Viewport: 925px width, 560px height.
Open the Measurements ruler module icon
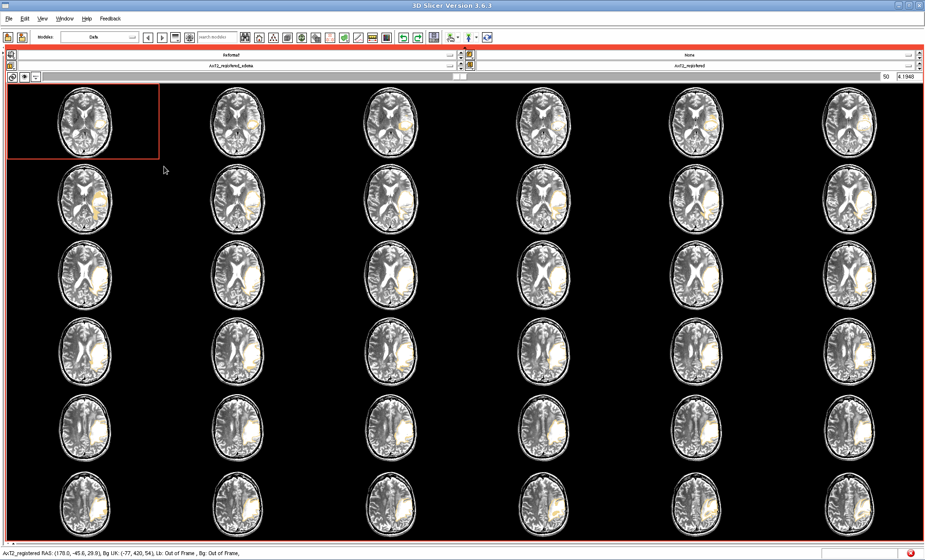[372, 38]
